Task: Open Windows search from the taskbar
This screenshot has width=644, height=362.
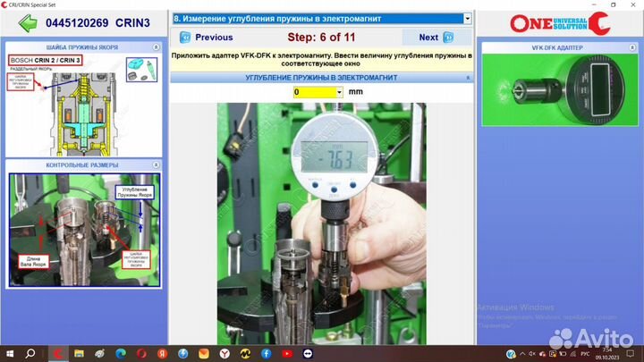Action: pos(32,353)
